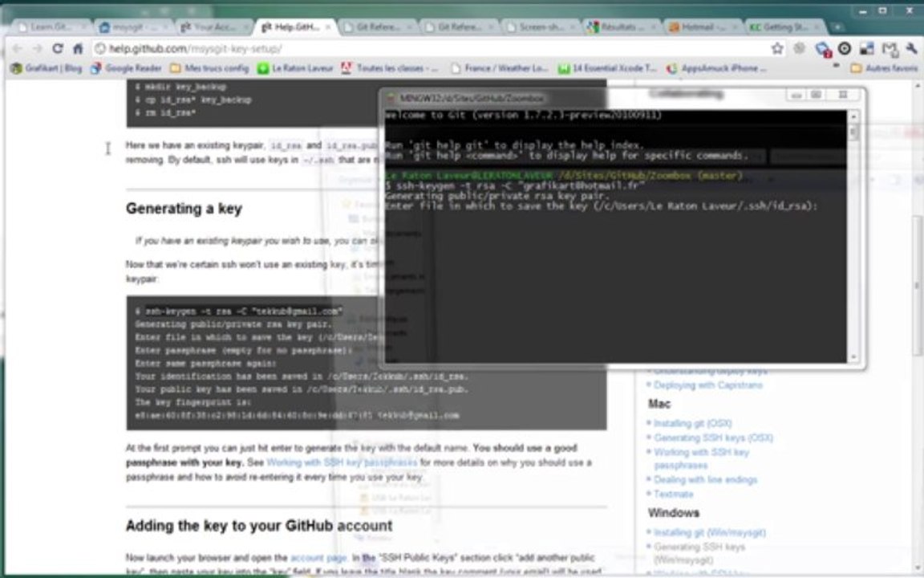Viewport: 924px width, 578px height.
Task: Open the browser home page icon
Action: (78, 48)
